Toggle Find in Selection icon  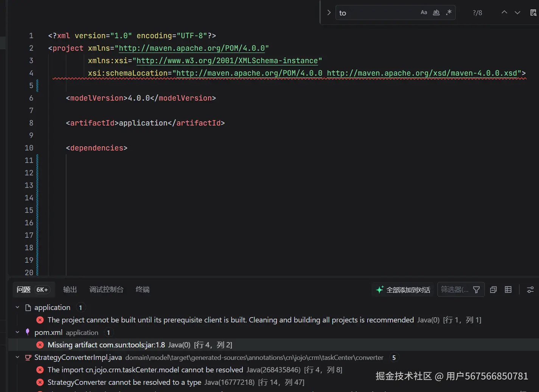click(x=533, y=12)
